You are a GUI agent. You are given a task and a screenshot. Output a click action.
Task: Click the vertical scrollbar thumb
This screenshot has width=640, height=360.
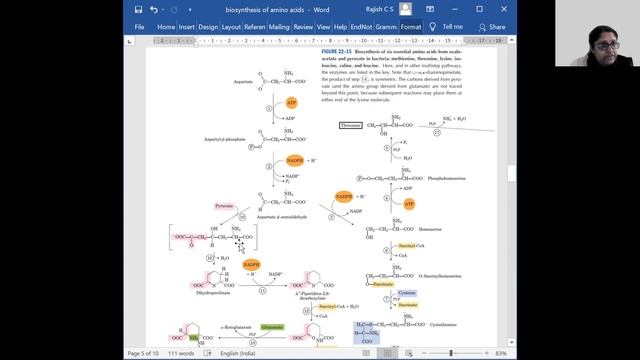pyautogui.click(x=511, y=173)
